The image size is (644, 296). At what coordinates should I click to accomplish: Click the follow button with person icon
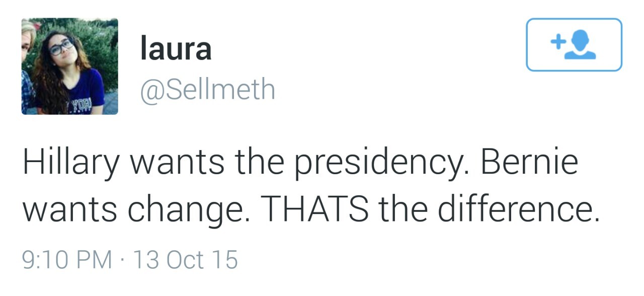574,45
